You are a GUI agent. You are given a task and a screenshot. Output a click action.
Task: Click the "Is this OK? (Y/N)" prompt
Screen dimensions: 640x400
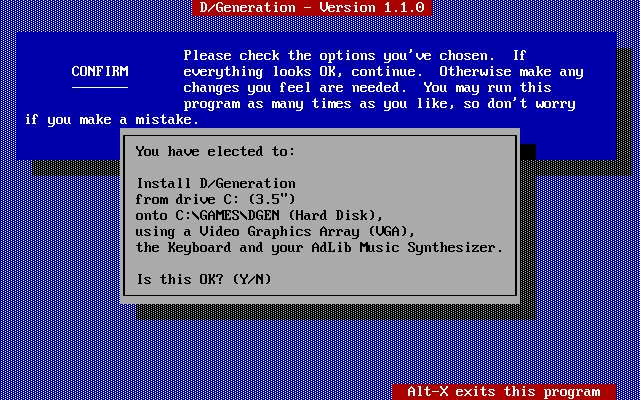pos(204,280)
